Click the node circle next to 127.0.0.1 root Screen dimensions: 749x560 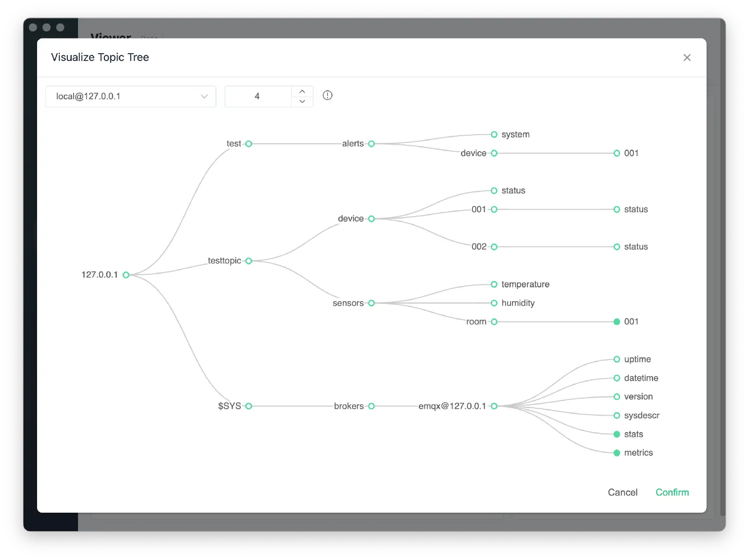(x=126, y=275)
